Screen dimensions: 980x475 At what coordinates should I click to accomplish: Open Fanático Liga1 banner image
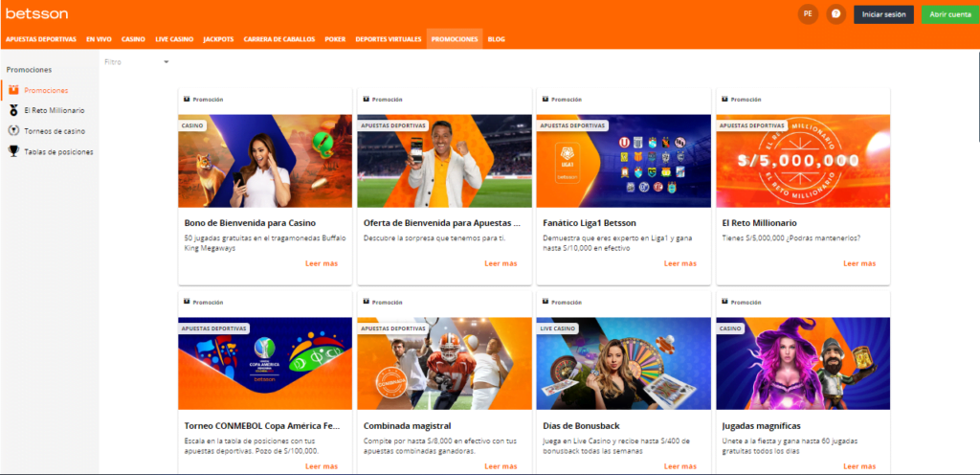[624, 161]
